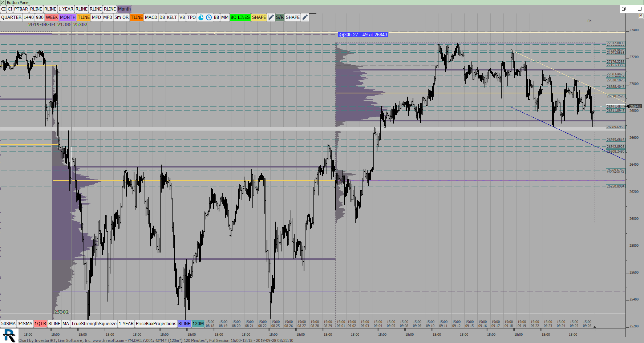644x343 pixels.
Task: Toggle the light-orange TLINE button
Action: coord(84,17)
